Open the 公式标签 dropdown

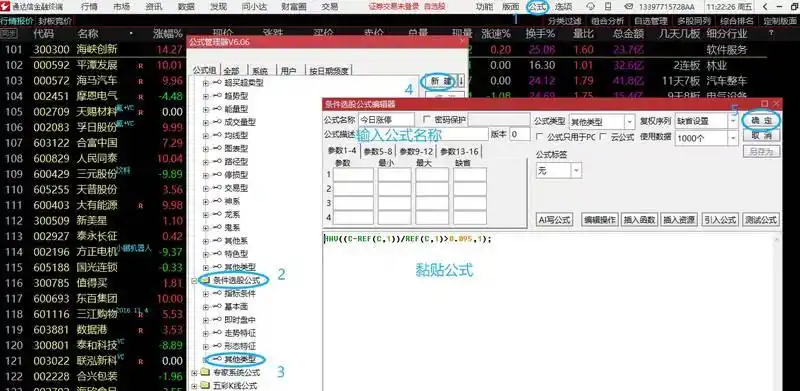[559, 170]
